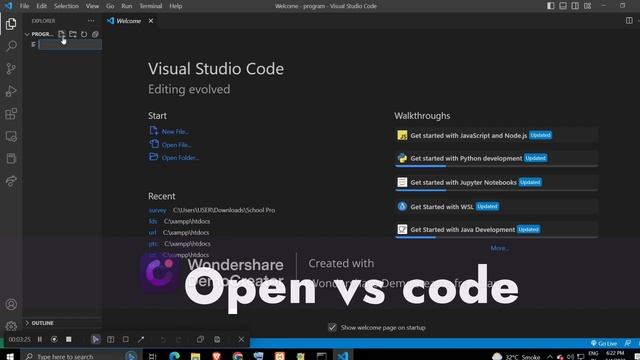Image resolution: width=640 pixels, height=360 pixels.
Task: Select the rectangle shape tool in recorder bar
Action: click(125, 339)
